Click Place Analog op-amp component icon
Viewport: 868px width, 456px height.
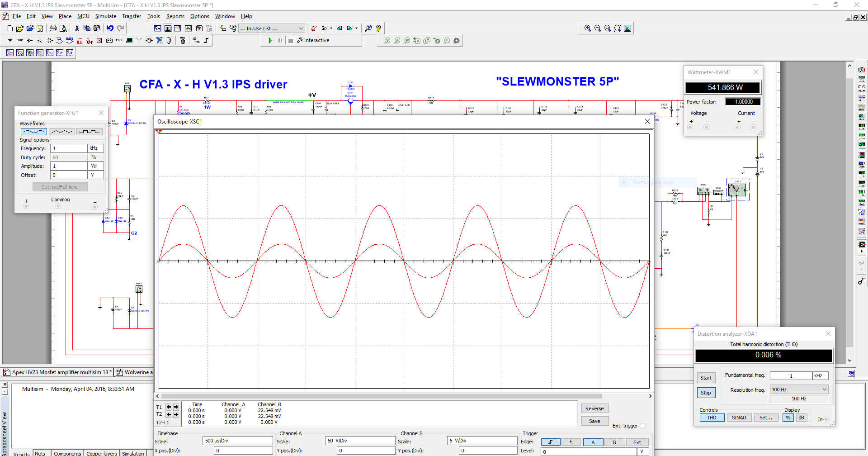point(50,40)
